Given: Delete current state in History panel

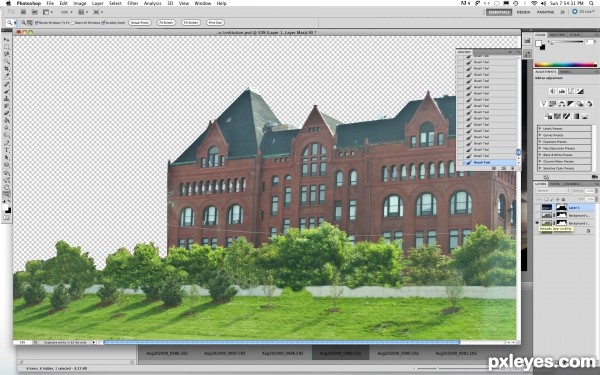Looking at the screenshot, I should [512, 168].
